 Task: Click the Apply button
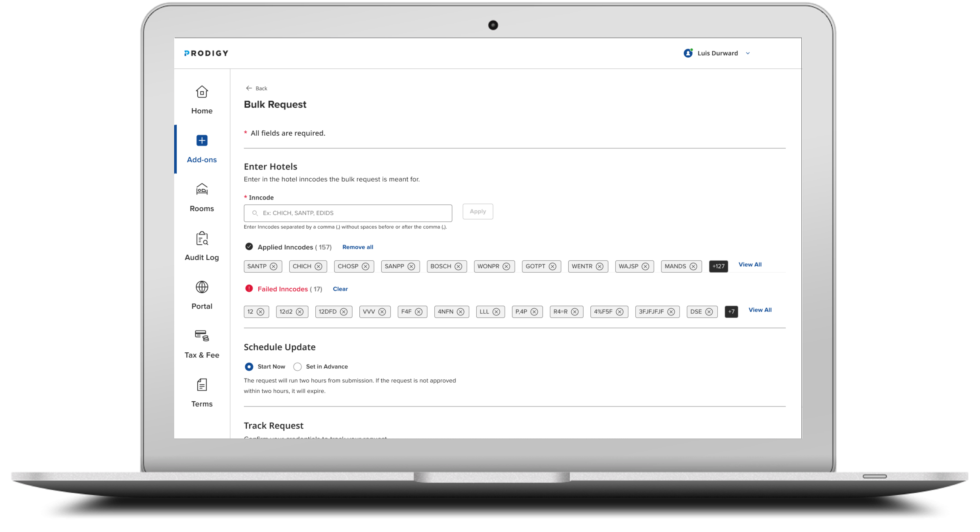click(477, 211)
